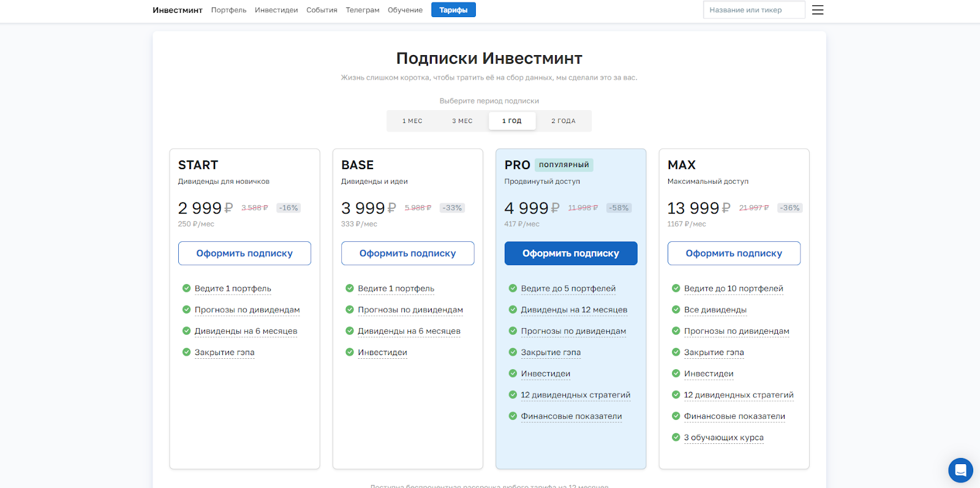Image resolution: width=980 pixels, height=488 pixels.
Task: Click MAX feature Финансовые показатели
Action: pyautogui.click(x=734, y=416)
